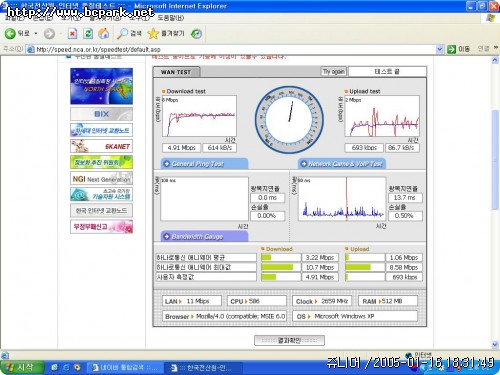The image size is (500, 375).
Task: Open the NGI Next Generation banner
Action: [101, 178]
